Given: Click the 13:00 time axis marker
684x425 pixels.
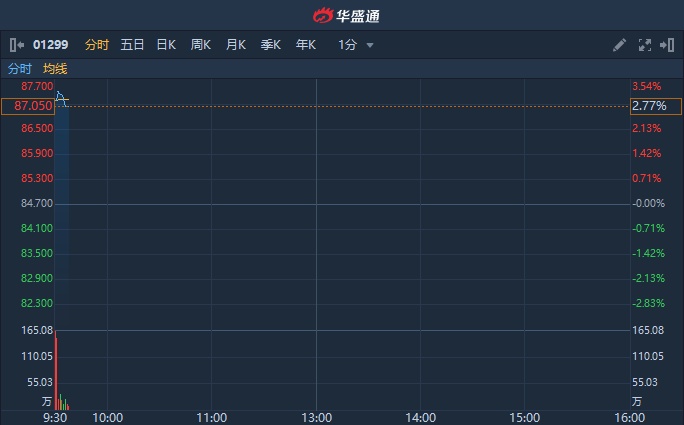Looking at the screenshot, I should point(316,417).
